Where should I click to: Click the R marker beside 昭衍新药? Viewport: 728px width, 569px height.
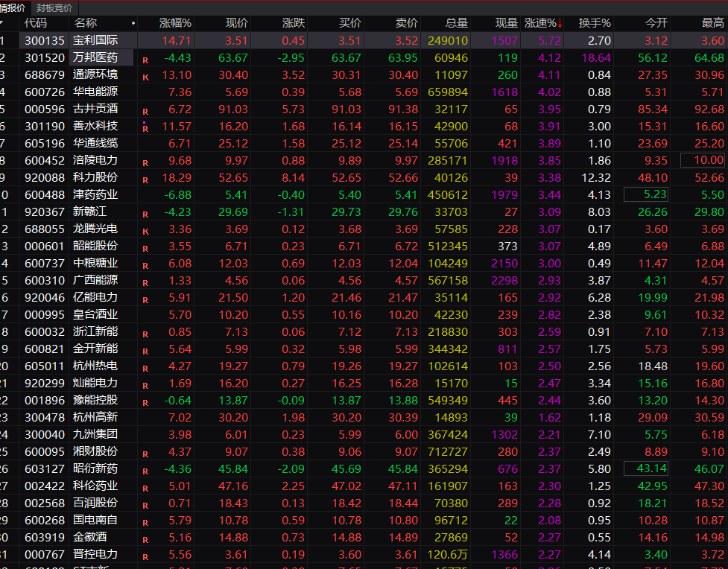click(x=145, y=471)
